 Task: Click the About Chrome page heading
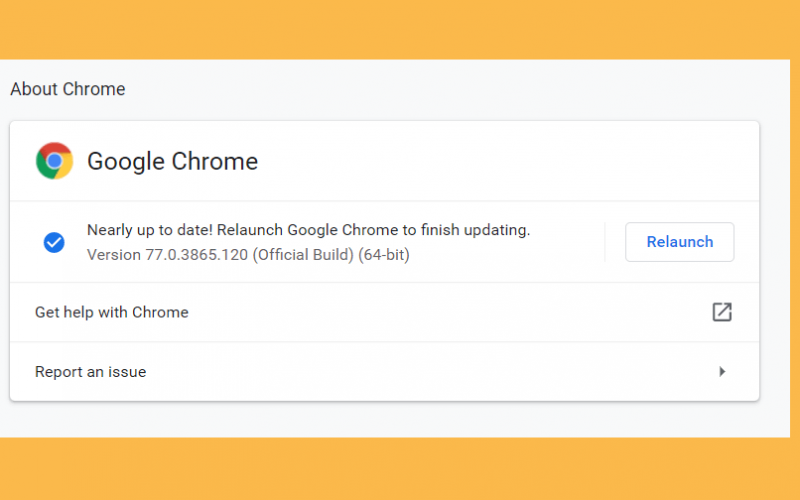68,89
